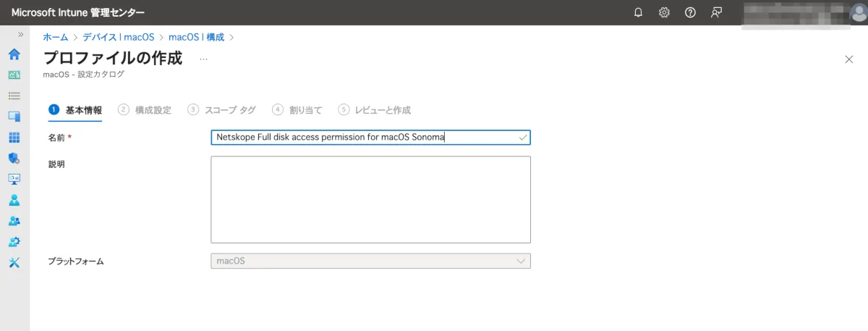Expand the left sidebar with double chevron

(x=20, y=35)
